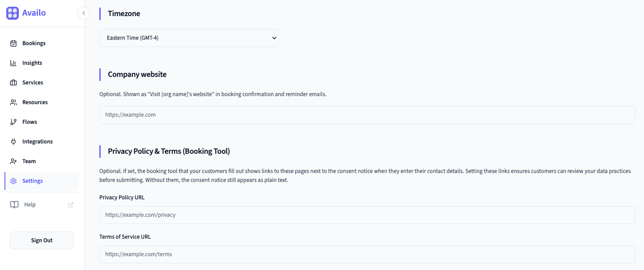The width and height of the screenshot is (644, 270).
Task: Expand the Eastern Time selector arrow
Action: pyautogui.click(x=273, y=38)
